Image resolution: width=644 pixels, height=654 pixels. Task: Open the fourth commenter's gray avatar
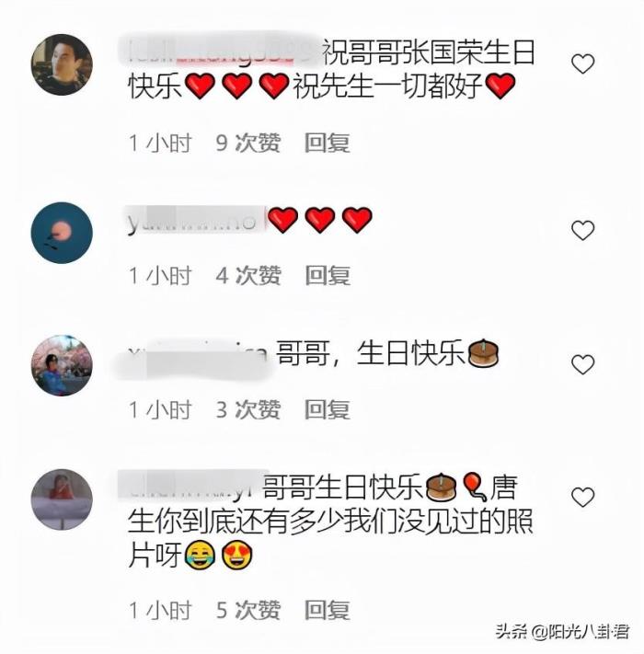(62, 499)
